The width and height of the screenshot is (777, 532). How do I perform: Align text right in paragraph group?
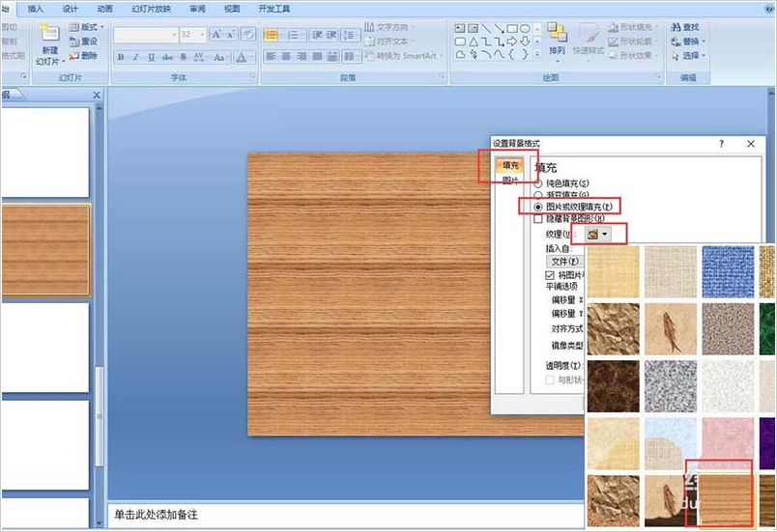302,56
